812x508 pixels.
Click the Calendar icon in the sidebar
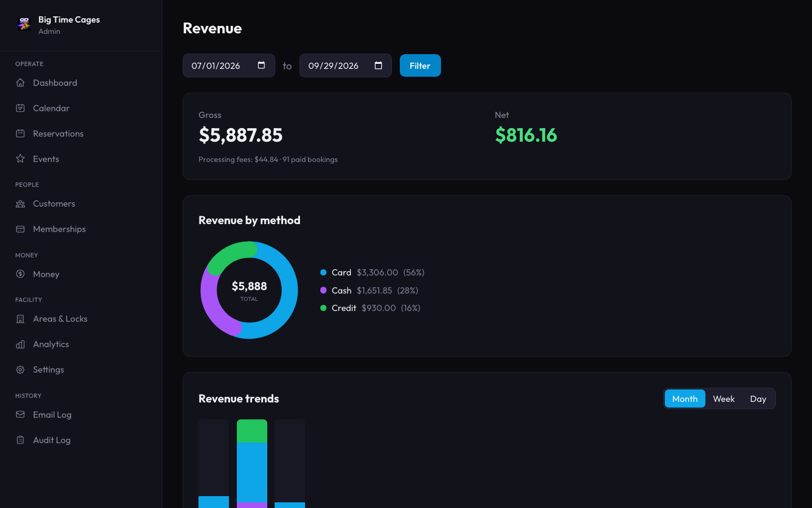(x=20, y=108)
